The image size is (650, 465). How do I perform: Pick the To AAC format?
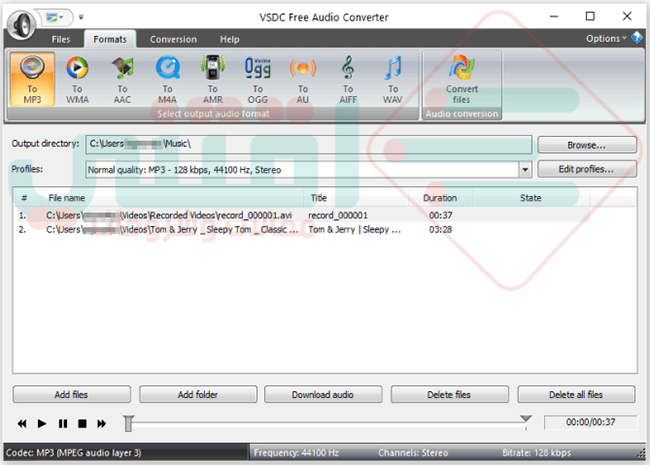pyautogui.click(x=122, y=79)
